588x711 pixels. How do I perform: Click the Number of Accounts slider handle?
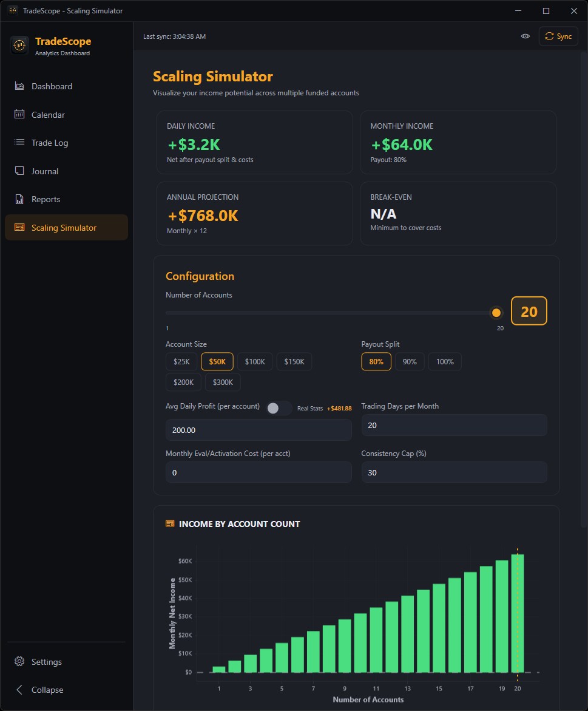point(496,312)
